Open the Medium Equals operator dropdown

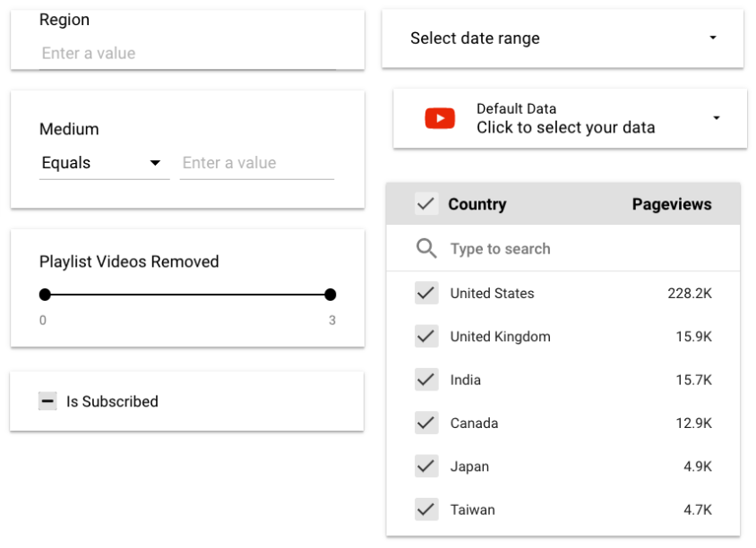point(104,163)
